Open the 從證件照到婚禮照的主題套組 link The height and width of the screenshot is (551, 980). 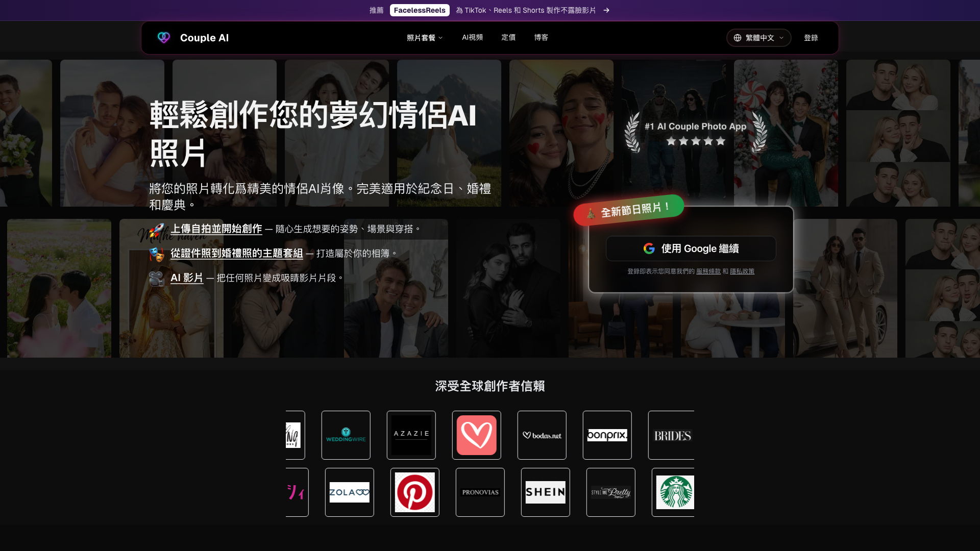pos(237,253)
